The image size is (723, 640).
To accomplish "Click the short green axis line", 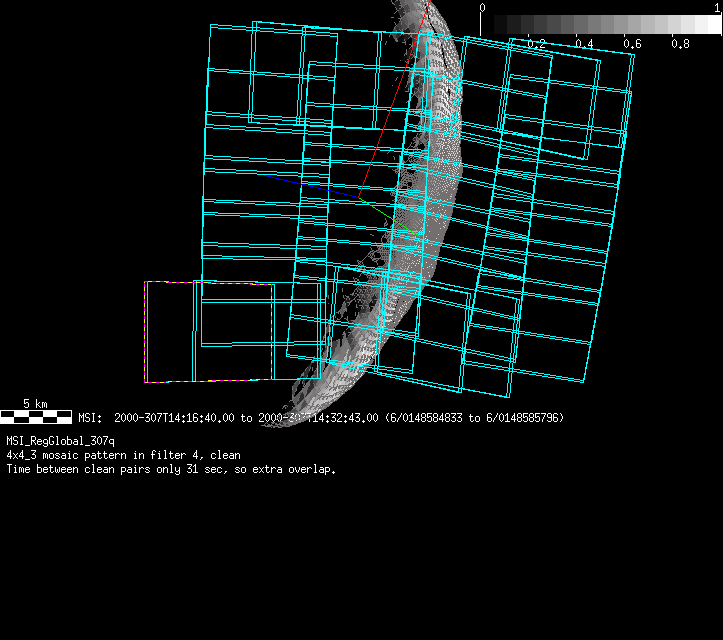I will [x=378, y=209].
